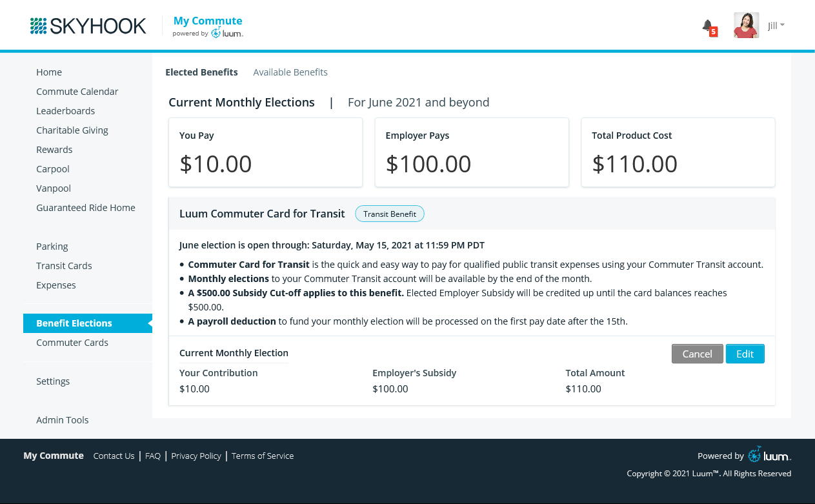Open Guaranteed Ride Home in the sidebar
Screen dimensions: 815x504
click(x=86, y=208)
